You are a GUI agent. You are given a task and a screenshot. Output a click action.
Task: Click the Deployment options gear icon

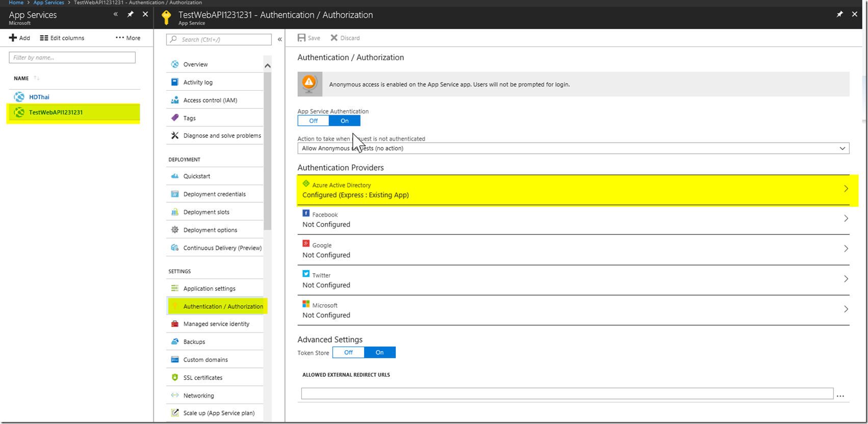(x=175, y=230)
